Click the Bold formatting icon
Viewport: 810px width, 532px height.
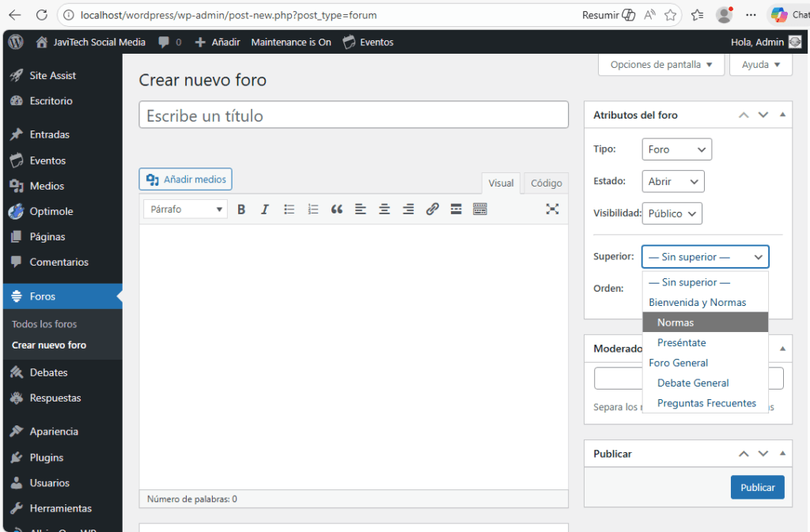tap(241, 209)
